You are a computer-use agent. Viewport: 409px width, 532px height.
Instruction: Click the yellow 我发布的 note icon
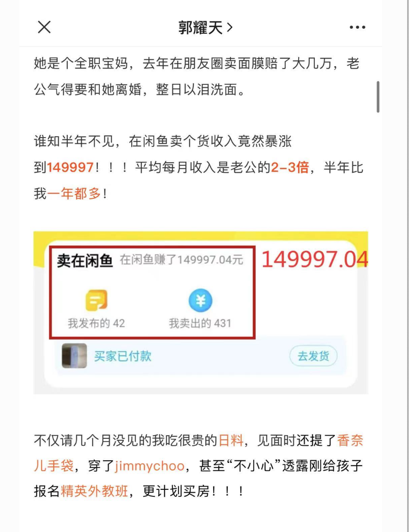[x=96, y=300]
